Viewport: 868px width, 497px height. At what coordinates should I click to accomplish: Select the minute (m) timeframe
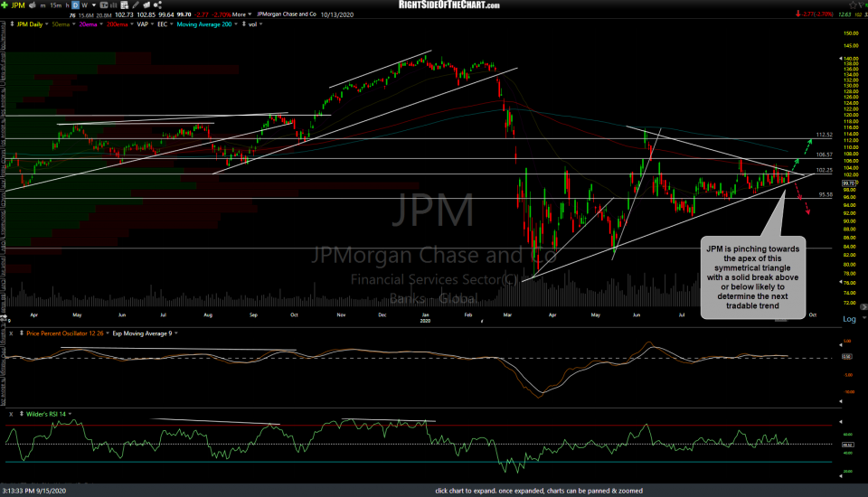(x=42, y=5)
